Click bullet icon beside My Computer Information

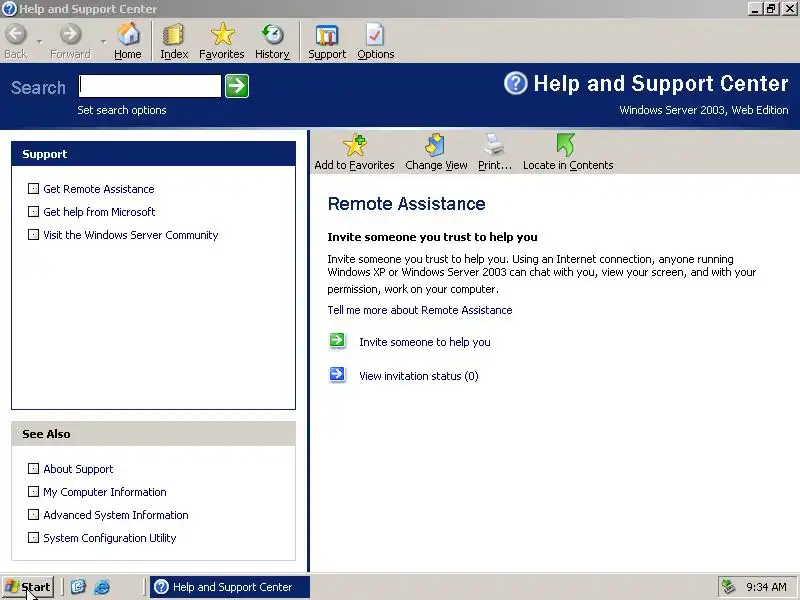(x=33, y=491)
